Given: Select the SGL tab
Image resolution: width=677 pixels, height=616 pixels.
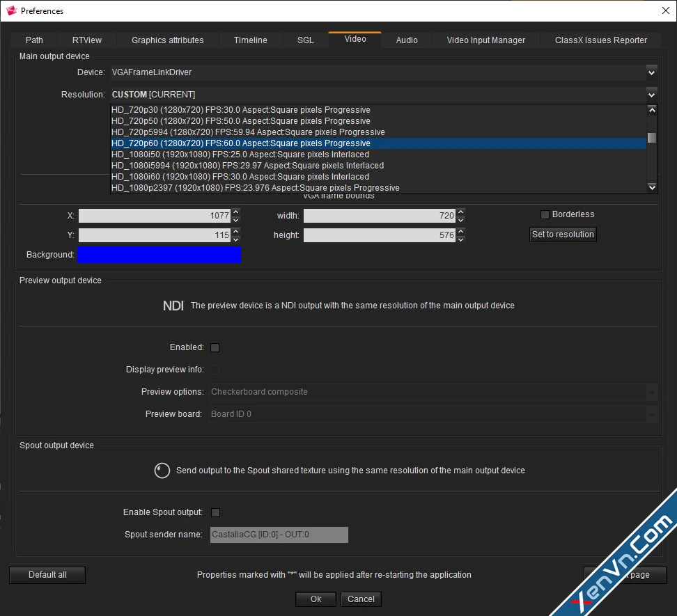Looking at the screenshot, I should point(305,40).
